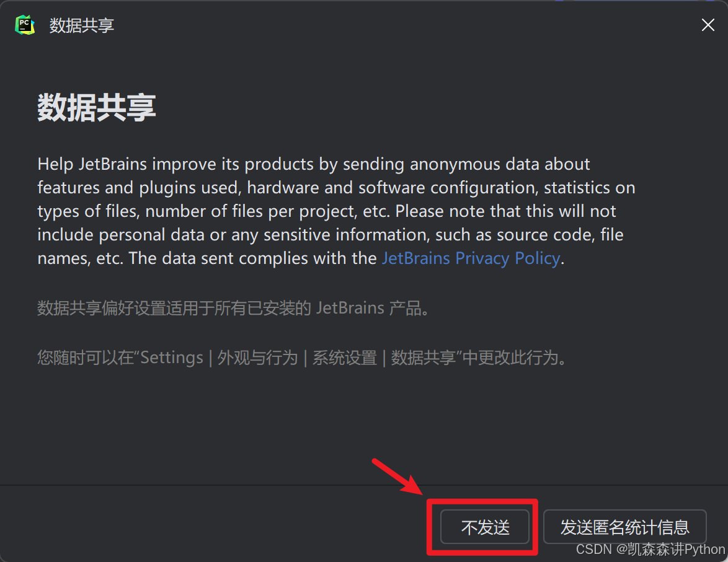Close the 数据共享 dialog
The image size is (728, 562).
[708, 25]
